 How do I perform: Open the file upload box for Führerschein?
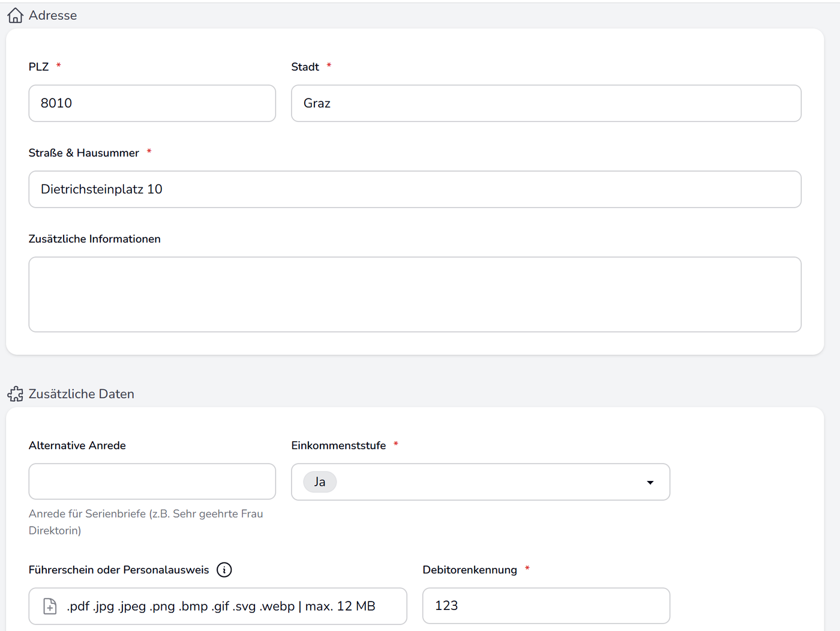tap(218, 606)
